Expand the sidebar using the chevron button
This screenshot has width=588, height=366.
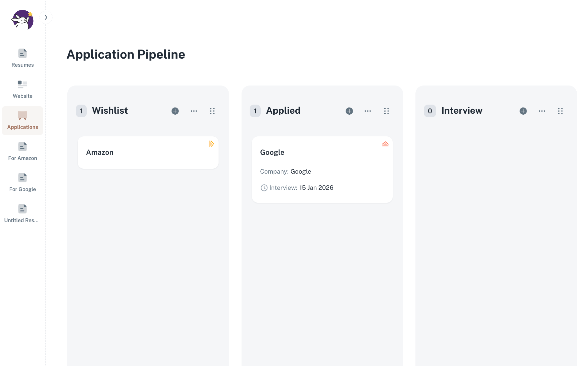pyautogui.click(x=46, y=17)
